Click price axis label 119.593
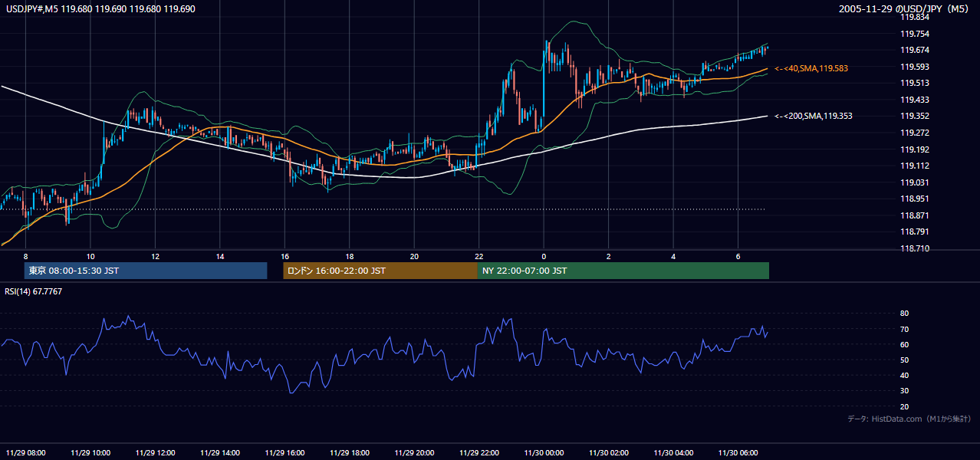This screenshot has height=460, width=980. pyautogui.click(x=915, y=67)
